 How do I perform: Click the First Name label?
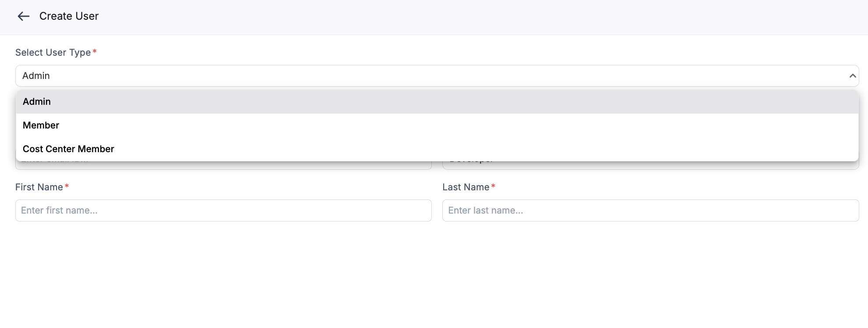[x=39, y=187]
